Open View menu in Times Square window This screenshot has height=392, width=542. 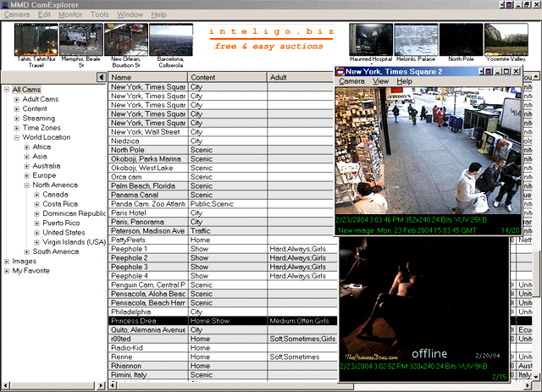point(380,81)
